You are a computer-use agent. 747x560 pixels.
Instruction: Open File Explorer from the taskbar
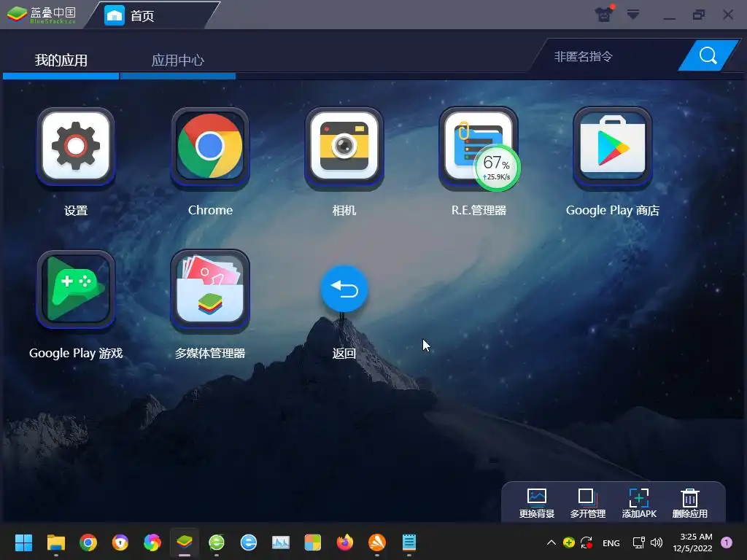click(55, 542)
